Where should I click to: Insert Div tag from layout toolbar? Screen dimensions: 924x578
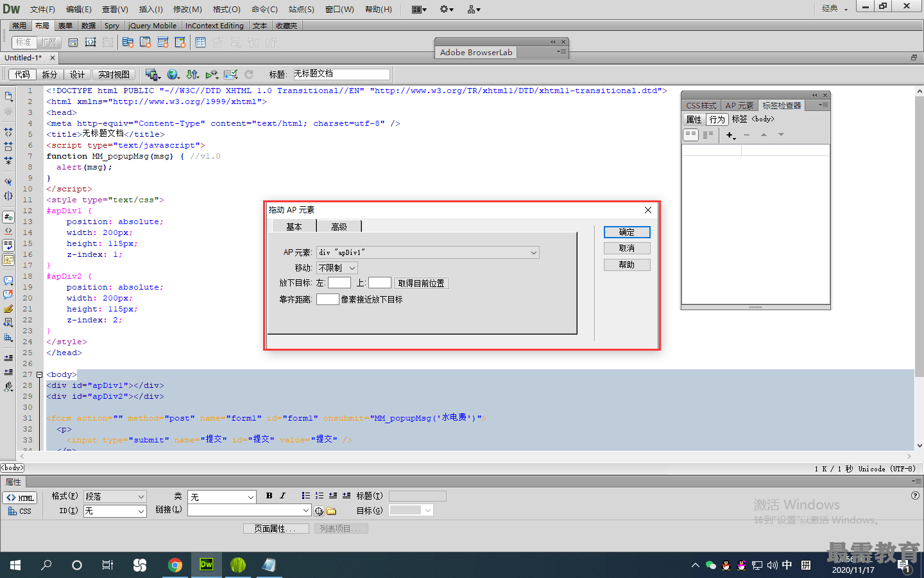[73, 42]
